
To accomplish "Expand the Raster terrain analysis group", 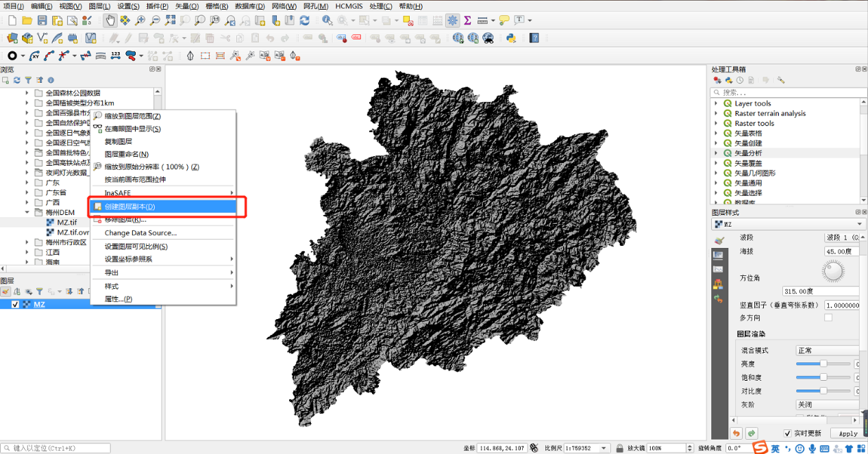I will click(717, 114).
